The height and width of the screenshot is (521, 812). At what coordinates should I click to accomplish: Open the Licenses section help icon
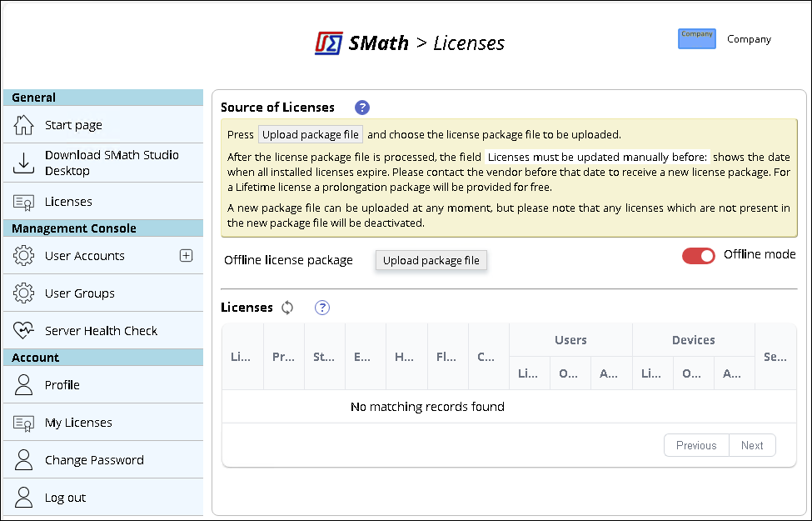click(x=322, y=308)
